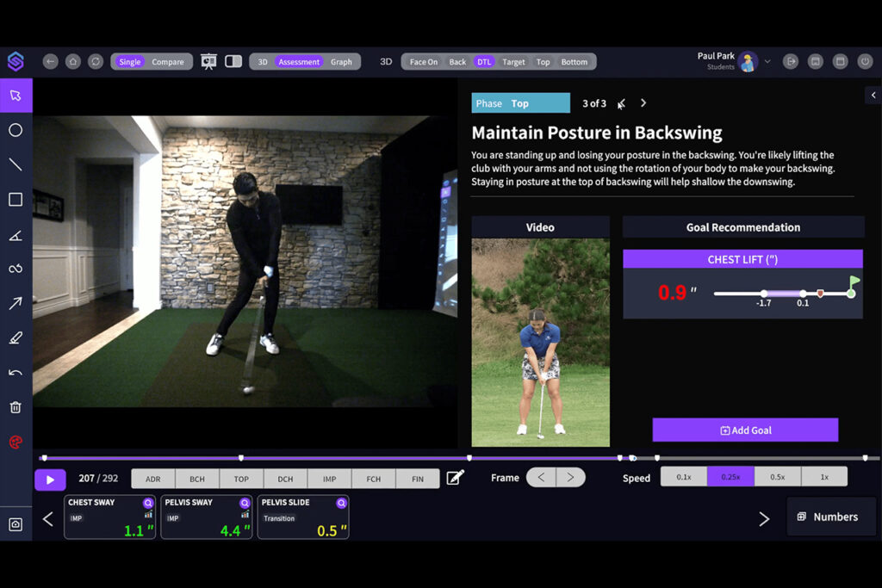Image resolution: width=882 pixels, height=588 pixels.
Task: Step forward one frame
Action: [570, 477]
